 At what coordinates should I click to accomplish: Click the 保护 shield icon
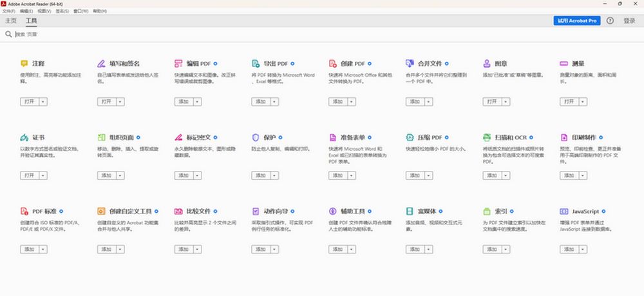click(256, 137)
